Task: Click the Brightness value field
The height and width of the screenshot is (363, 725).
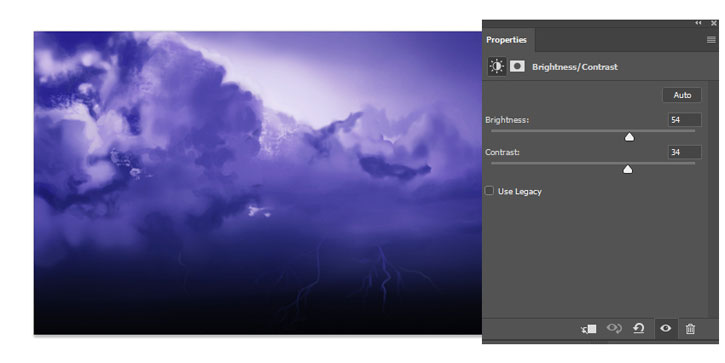Action: (685, 120)
